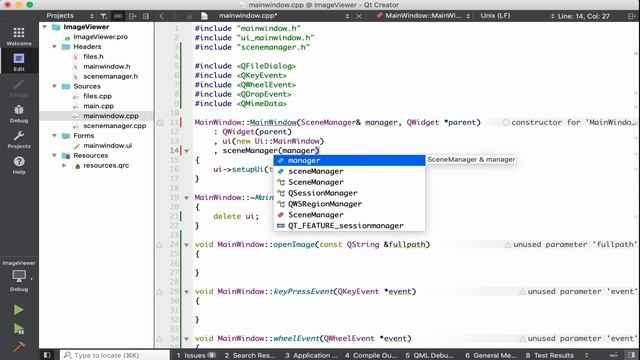Split the code editor view
Viewport: 640px width, 360px height.
point(631,16)
